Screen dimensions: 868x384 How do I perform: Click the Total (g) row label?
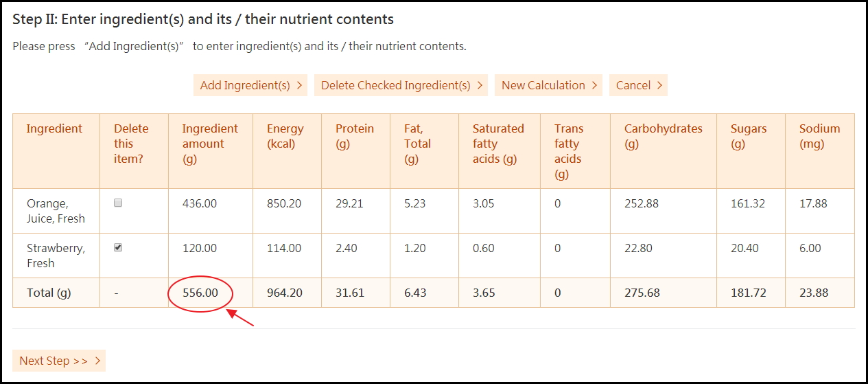pos(49,293)
